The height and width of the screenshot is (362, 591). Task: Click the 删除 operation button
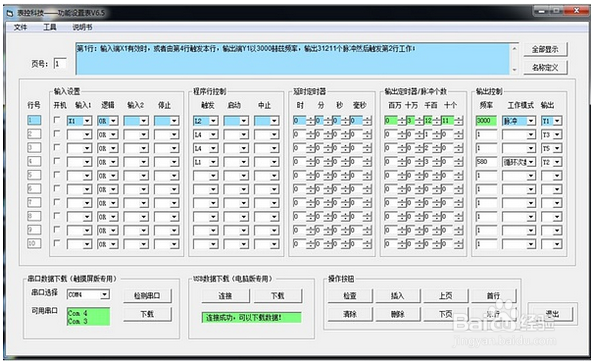click(398, 314)
